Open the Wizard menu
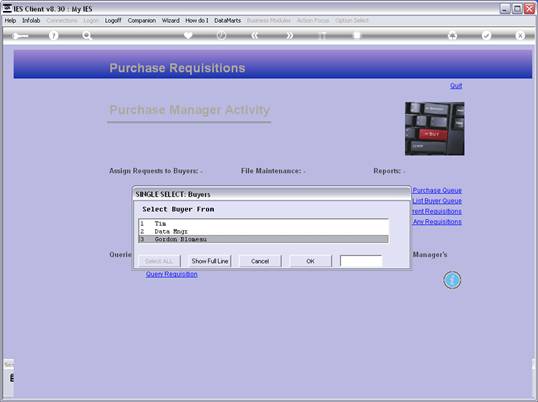This screenshot has height=402, width=538. [x=171, y=21]
